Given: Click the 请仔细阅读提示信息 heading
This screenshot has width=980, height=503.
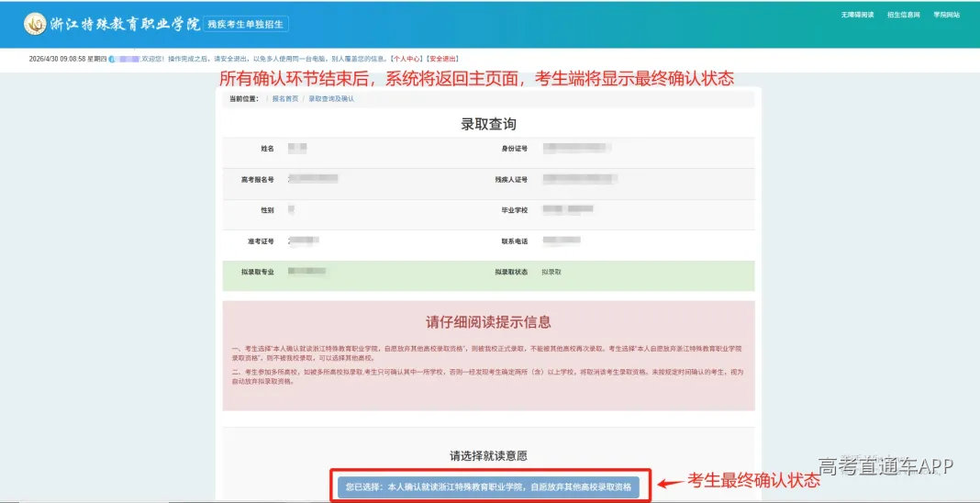Looking at the screenshot, I should [489, 322].
